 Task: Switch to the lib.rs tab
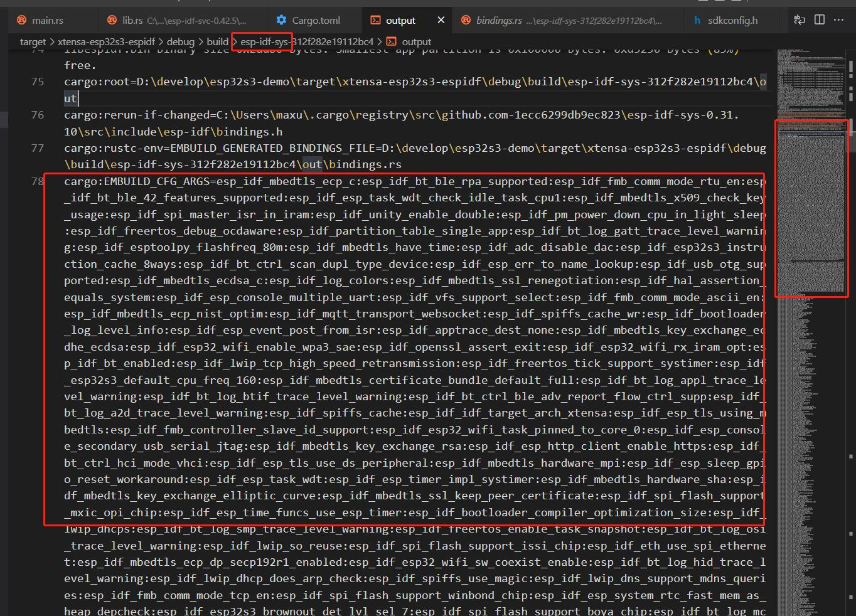132,20
